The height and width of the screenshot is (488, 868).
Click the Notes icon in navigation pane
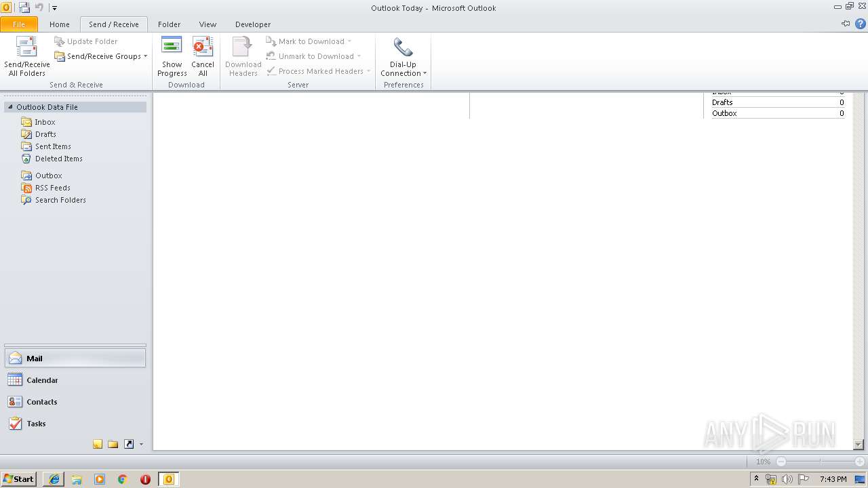[98, 445]
